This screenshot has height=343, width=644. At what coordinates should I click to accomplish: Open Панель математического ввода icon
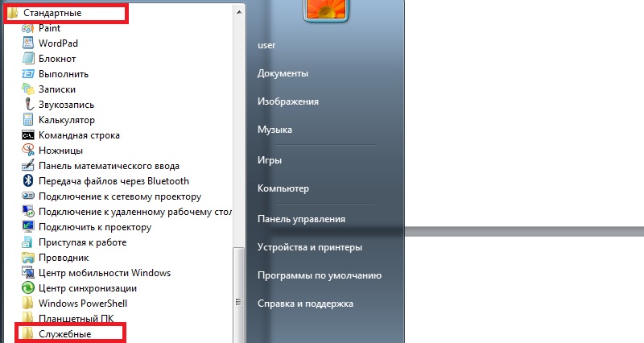pyautogui.click(x=28, y=166)
